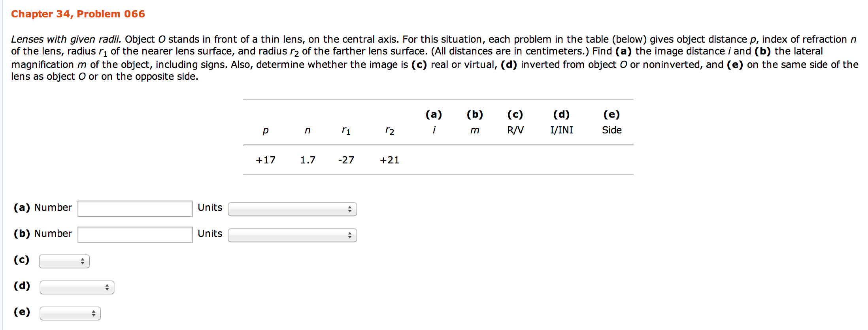The height and width of the screenshot is (330, 868).
Task: Select the Side column header
Action: 611,130
